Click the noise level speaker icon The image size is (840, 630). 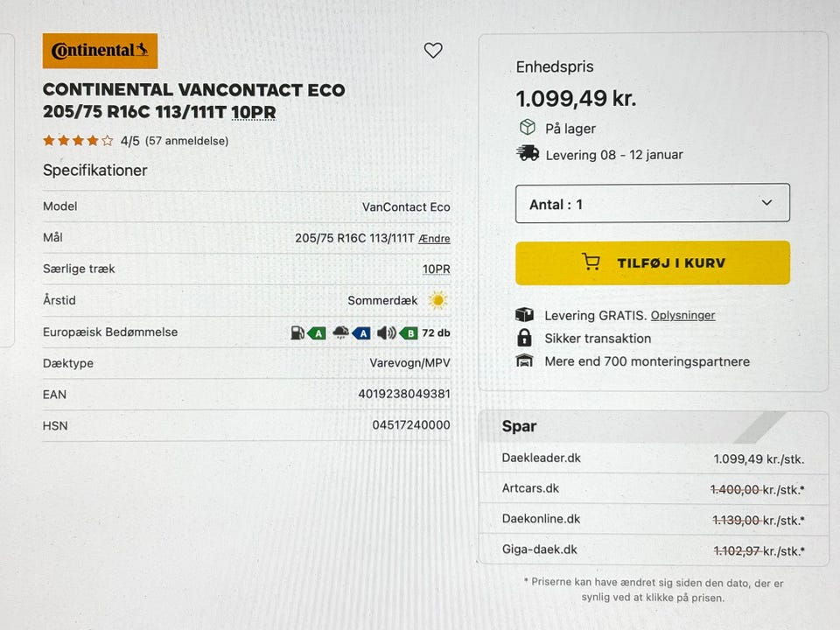click(386, 332)
